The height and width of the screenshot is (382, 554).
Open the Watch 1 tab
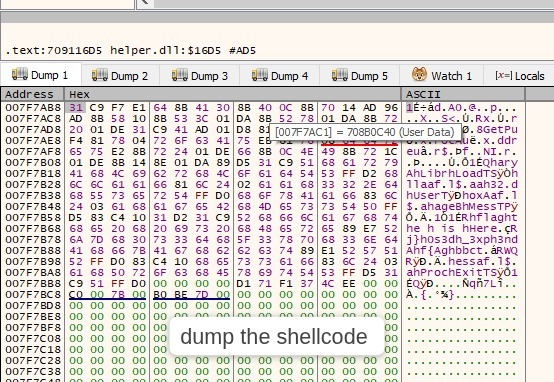[442, 75]
